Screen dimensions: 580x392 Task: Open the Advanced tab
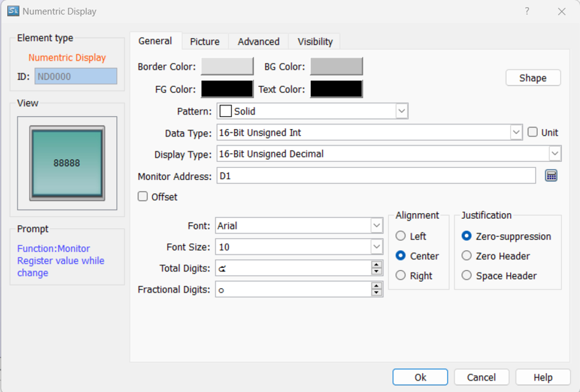pyautogui.click(x=258, y=42)
